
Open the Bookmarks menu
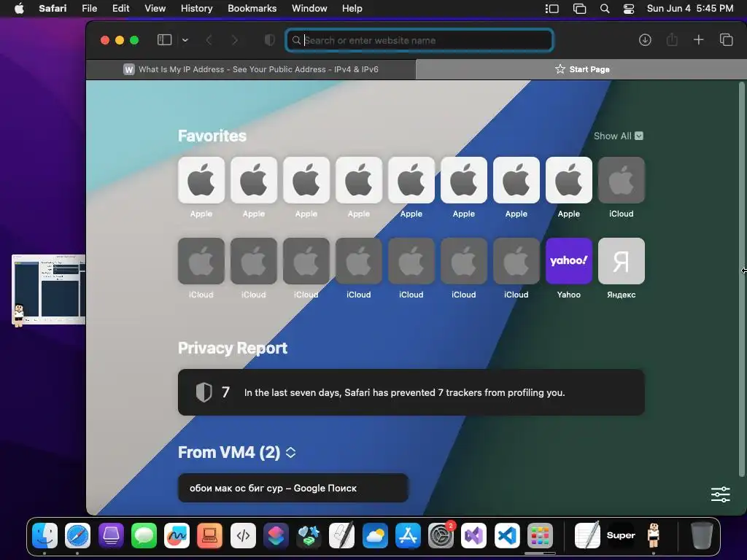point(252,9)
